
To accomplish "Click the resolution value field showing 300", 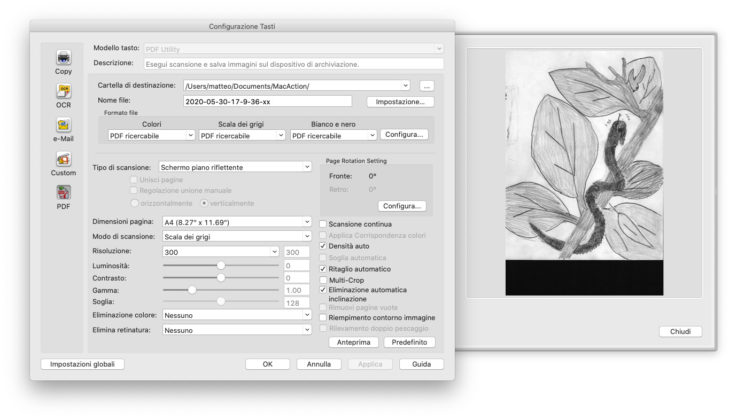I will 296,252.
